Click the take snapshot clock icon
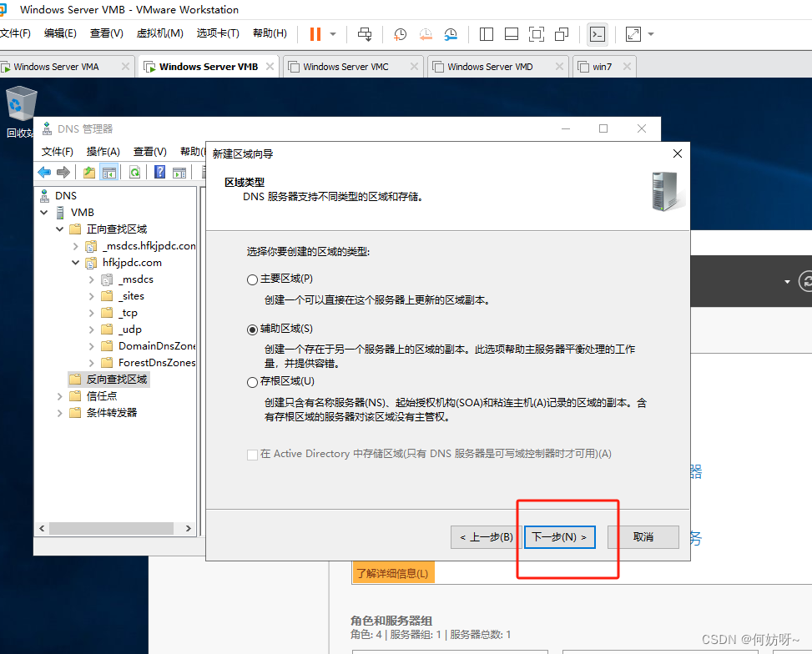The height and width of the screenshot is (654, 812). point(401,34)
